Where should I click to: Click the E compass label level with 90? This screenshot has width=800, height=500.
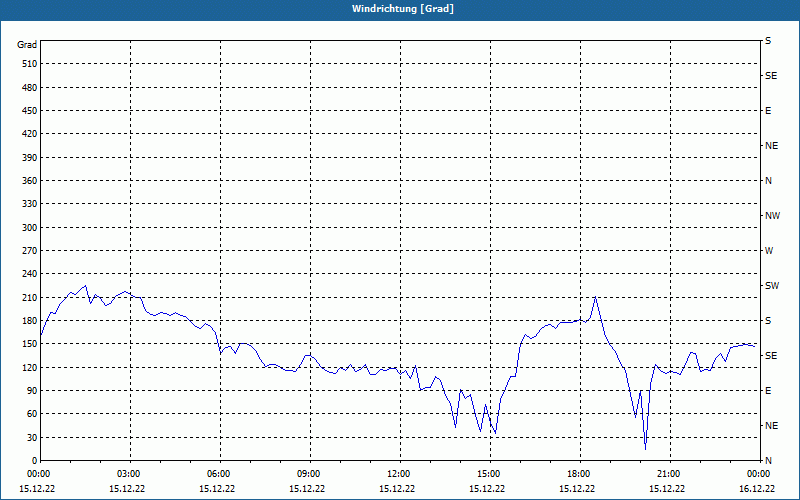[768, 391]
